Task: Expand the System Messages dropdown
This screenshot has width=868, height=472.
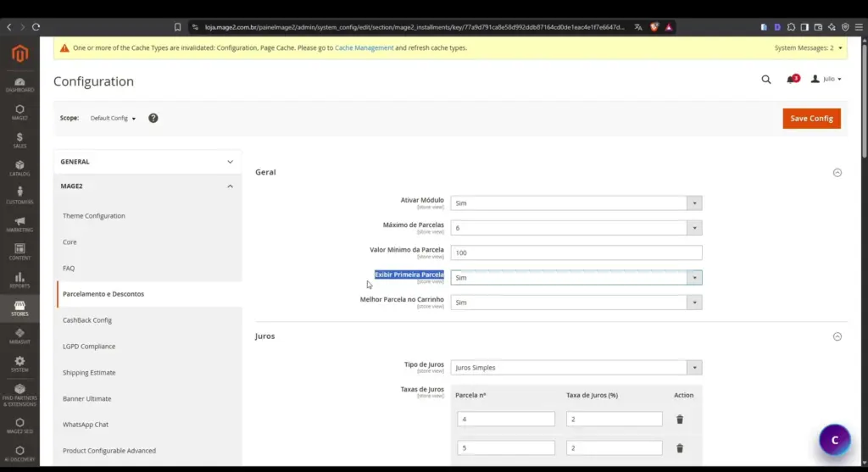Action: click(808, 48)
